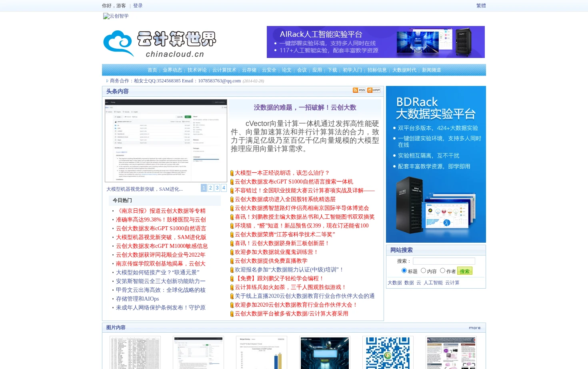The image size is (588, 369).
Task: Open the 云安全 navigation item
Action: tap(269, 70)
